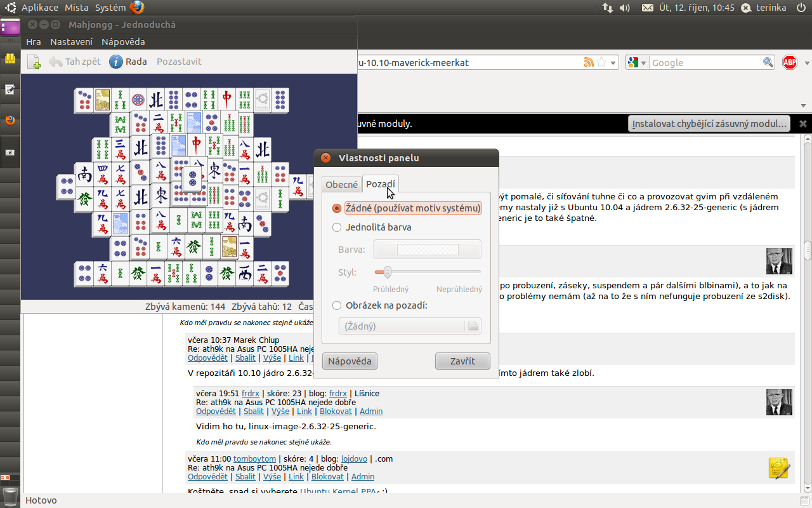Viewport: 812px width, 508px height.
Task: Open the network connection indicator
Action: [607, 8]
